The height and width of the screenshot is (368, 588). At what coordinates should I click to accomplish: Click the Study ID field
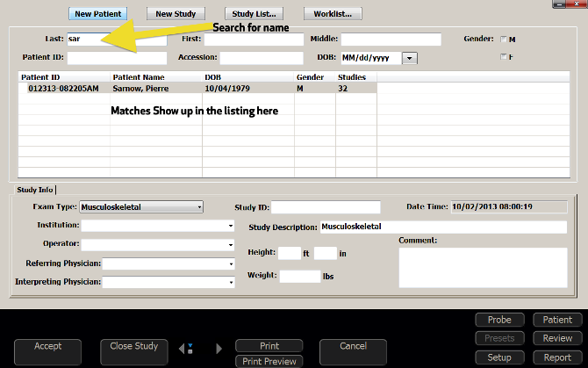coord(326,207)
